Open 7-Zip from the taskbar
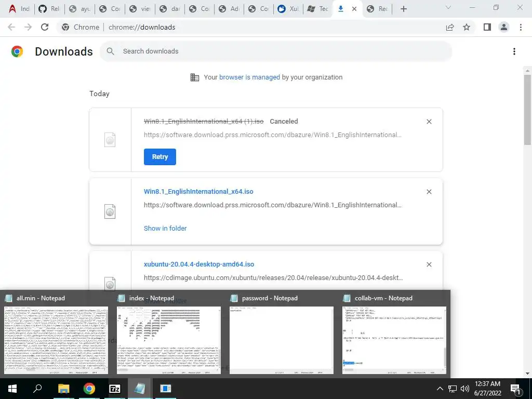This screenshot has height=399, width=532. pyautogui.click(x=115, y=389)
